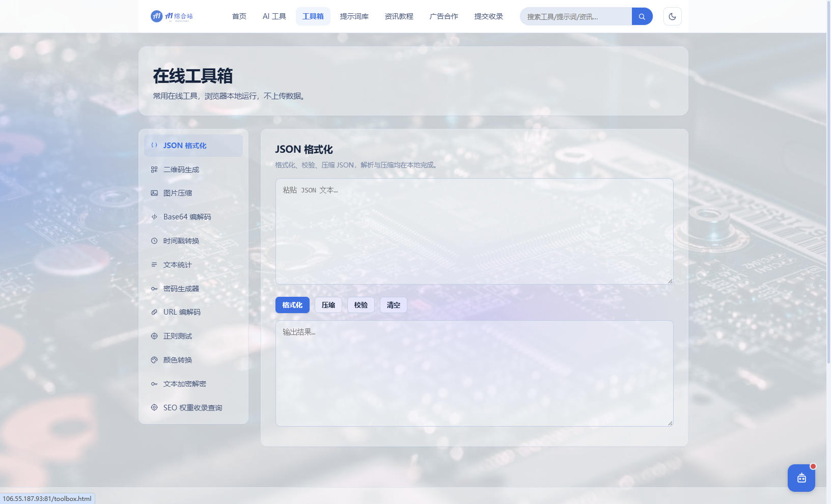Viewport: 831px width, 504px height.
Task: Go to 首页 in the top navigation
Action: 239,16
